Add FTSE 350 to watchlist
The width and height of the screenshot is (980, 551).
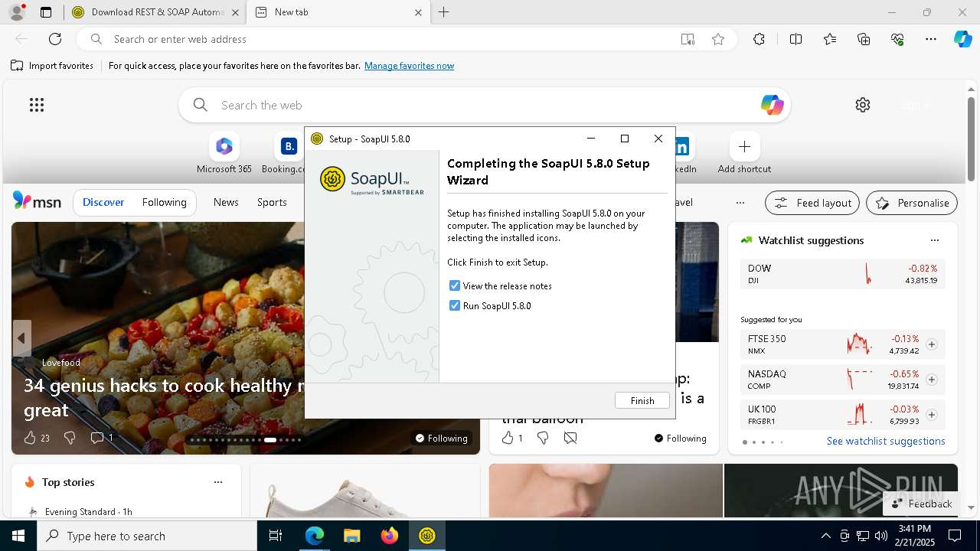[x=932, y=344]
